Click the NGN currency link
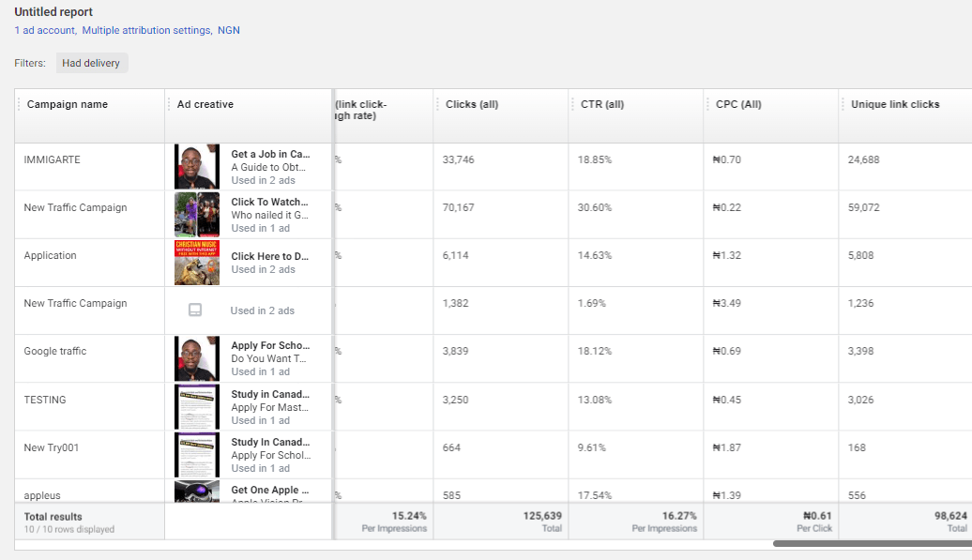972x560 pixels. point(228,30)
